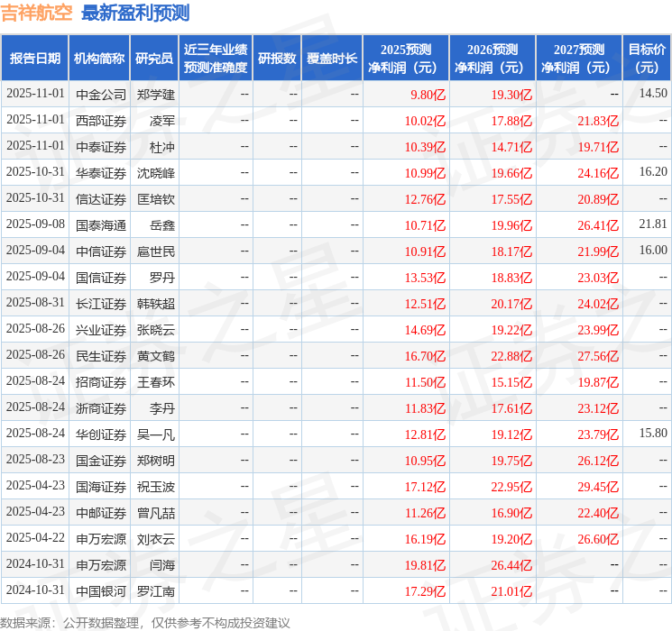The width and height of the screenshot is (672, 631).
Task: Click analyst name 凌军
Action: click(162, 121)
